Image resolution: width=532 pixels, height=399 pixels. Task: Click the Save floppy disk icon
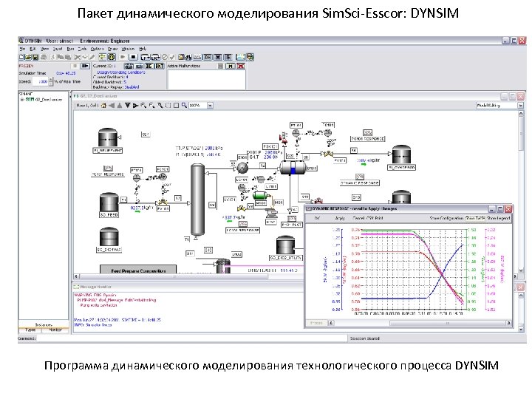pyautogui.click(x=35, y=57)
